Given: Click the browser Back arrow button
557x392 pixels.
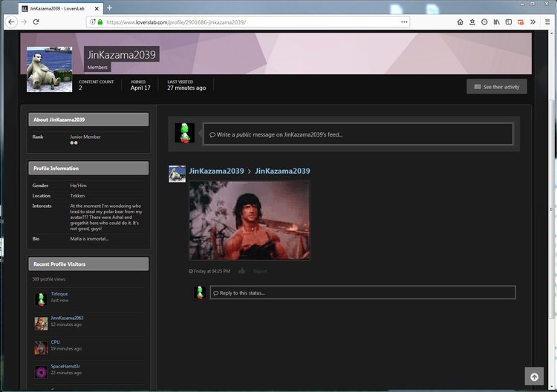Looking at the screenshot, I should click(11, 22).
